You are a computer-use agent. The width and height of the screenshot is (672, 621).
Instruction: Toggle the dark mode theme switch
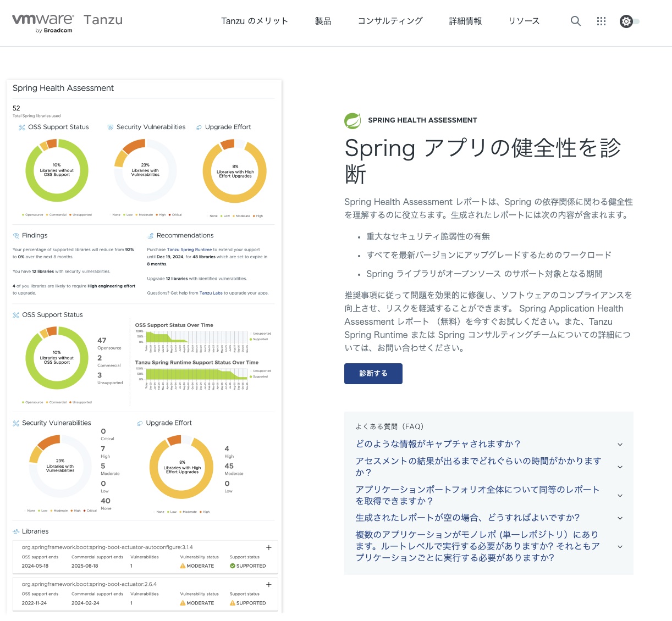pos(630,21)
